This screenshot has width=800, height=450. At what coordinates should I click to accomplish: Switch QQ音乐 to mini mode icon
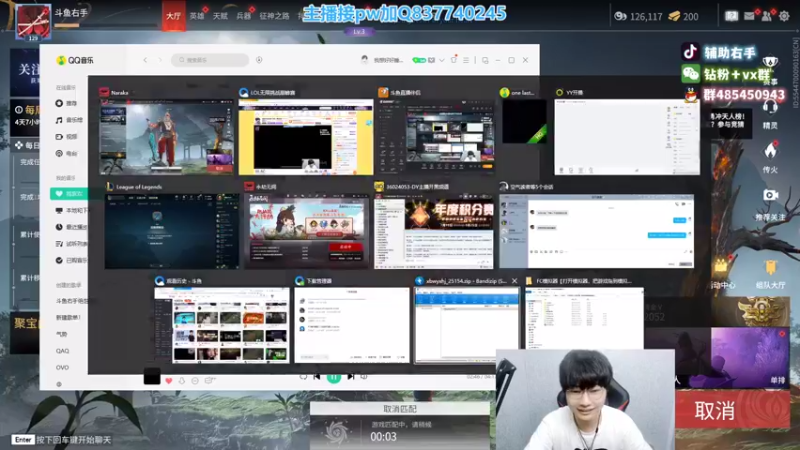[485, 60]
